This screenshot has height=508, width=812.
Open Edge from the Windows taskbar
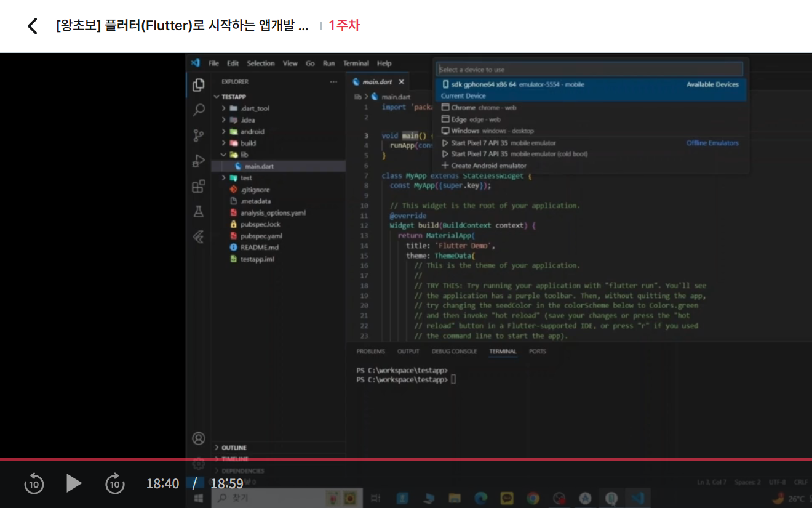coord(480,498)
